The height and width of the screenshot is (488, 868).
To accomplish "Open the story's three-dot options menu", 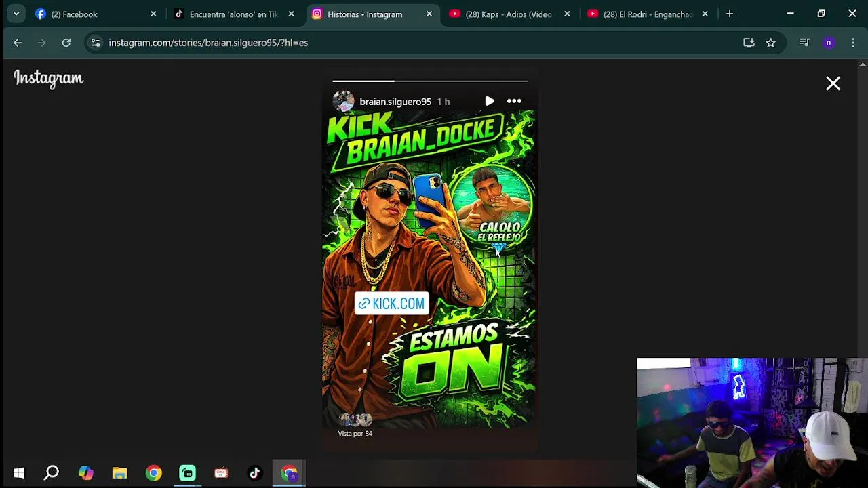I will click(514, 101).
